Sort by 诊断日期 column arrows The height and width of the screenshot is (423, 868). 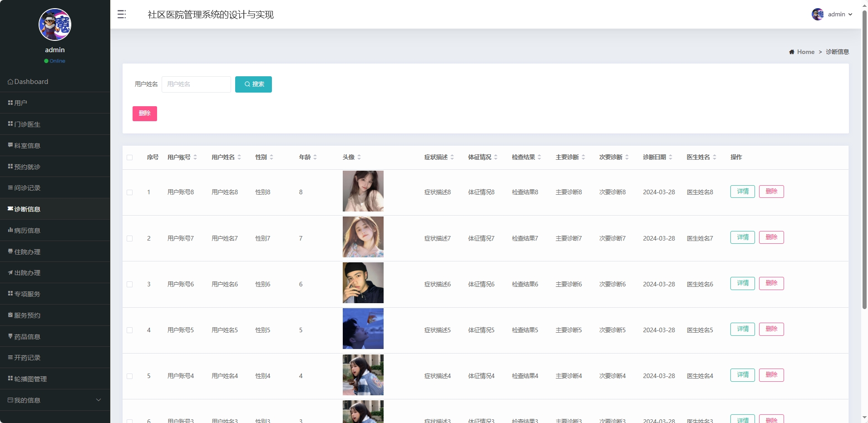(671, 157)
